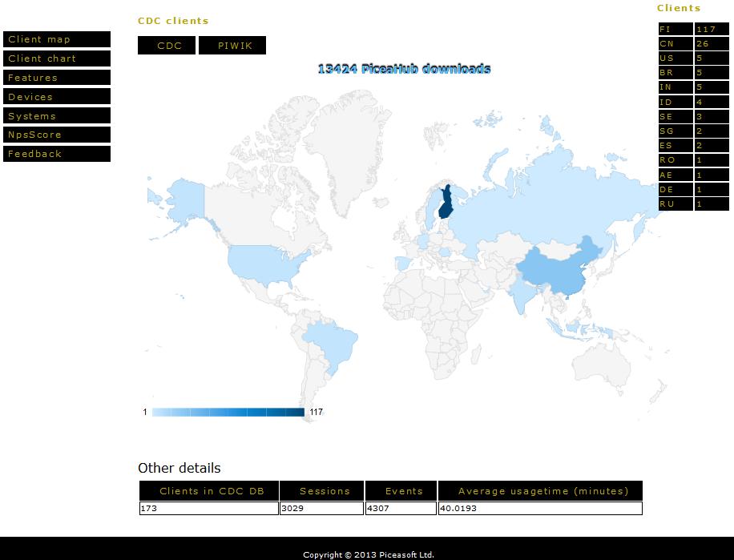Click the Finland count 117 cell
Image resolution: width=734 pixels, height=560 pixels.
click(712, 29)
